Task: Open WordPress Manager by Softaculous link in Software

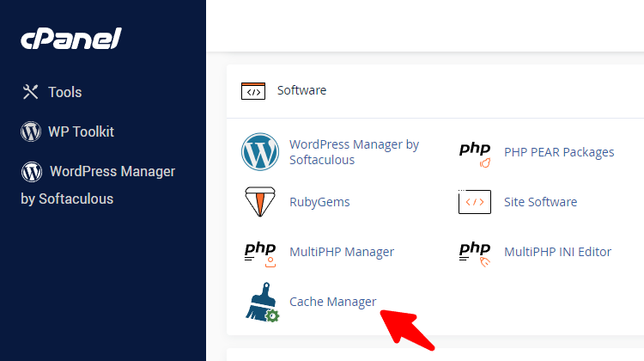Action: pos(354,152)
